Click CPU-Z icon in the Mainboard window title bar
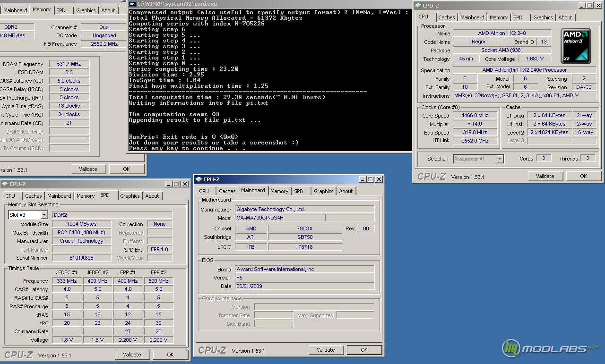This screenshot has height=364, width=605. pyautogui.click(x=199, y=179)
